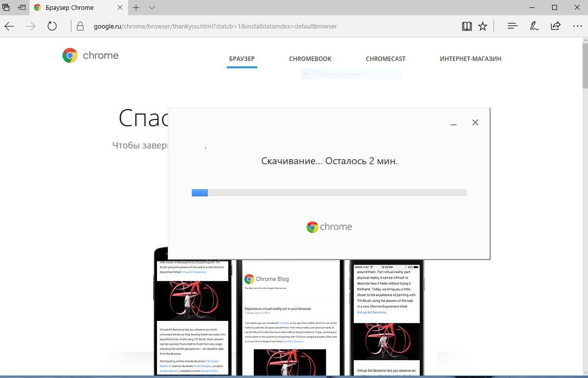This screenshot has height=378, width=588.
Task: Share this page using share icon
Action: pos(556,26)
